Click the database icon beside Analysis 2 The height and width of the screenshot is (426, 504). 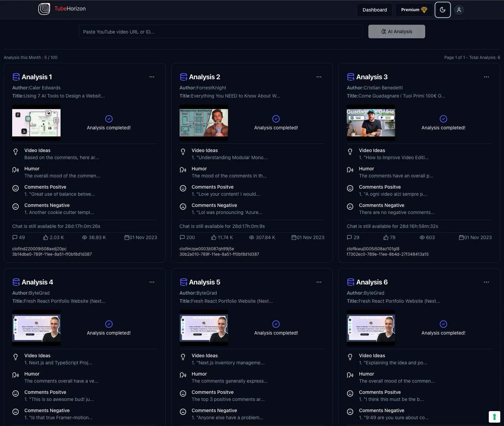tap(184, 77)
